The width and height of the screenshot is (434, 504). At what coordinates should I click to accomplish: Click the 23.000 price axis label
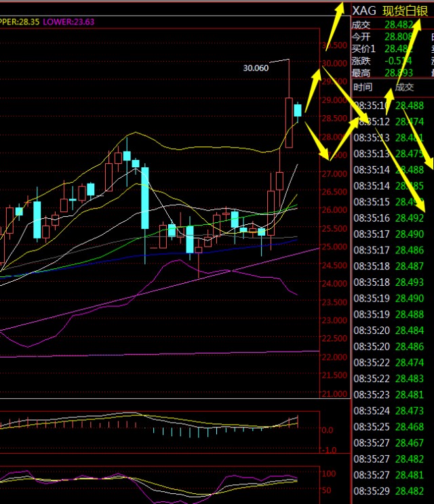pyautogui.click(x=334, y=320)
